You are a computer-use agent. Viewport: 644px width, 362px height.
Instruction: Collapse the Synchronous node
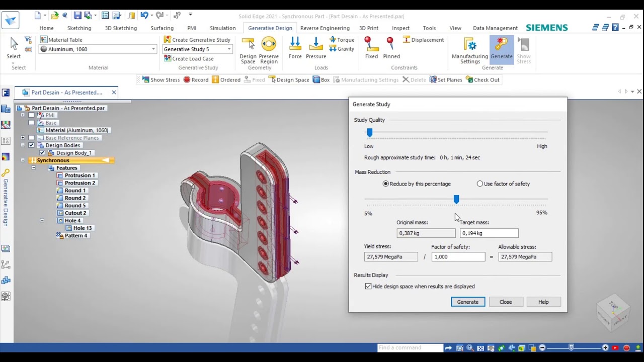(x=23, y=160)
